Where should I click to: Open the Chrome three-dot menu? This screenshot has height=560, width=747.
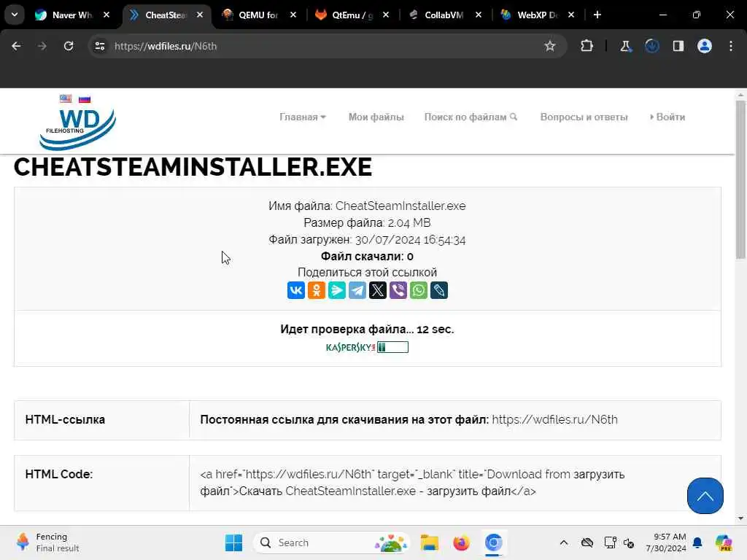click(x=731, y=46)
